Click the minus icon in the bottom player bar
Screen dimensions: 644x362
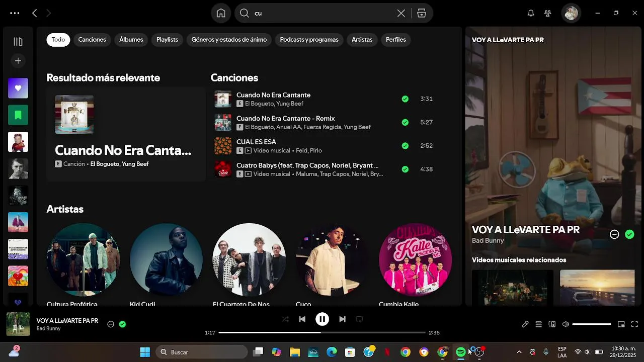pyautogui.click(x=111, y=324)
